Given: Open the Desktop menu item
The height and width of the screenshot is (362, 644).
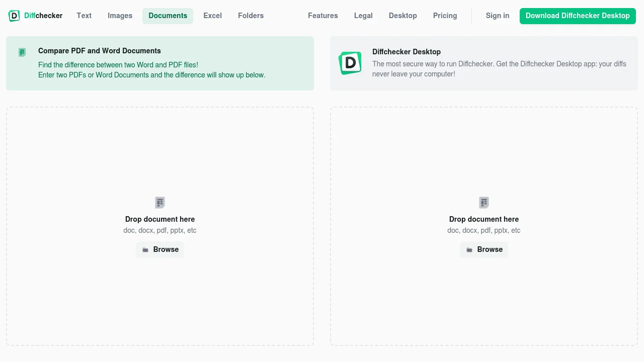Looking at the screenshot, I should pos(403,16).
